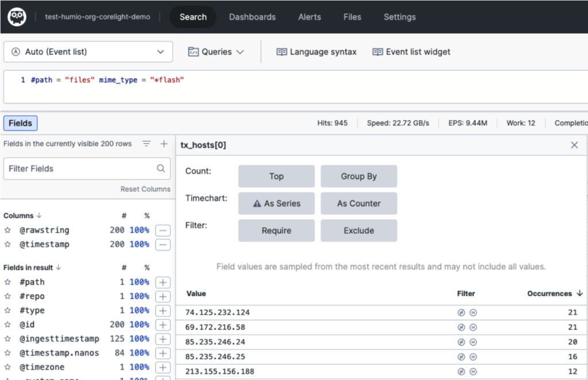This screenshot has height=380, width=588.
Task: Open the Auto (Event list) dropdown
Action: [x=88, y=52]
